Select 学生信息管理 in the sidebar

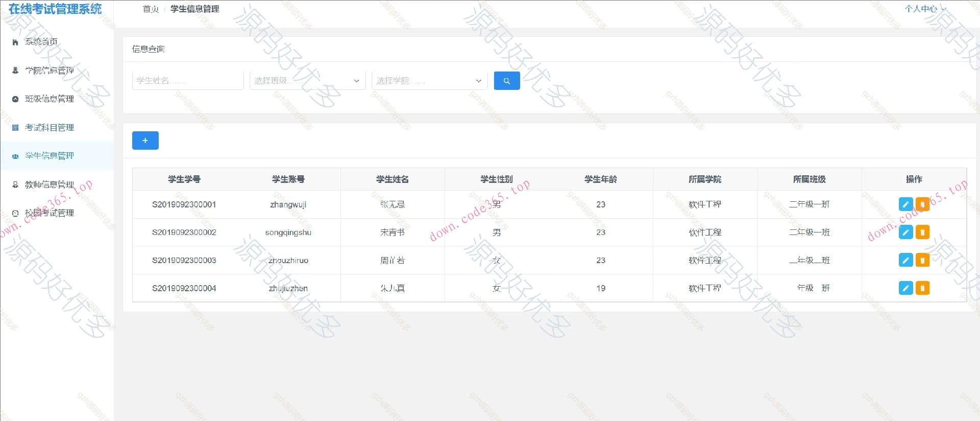point(57,156)
